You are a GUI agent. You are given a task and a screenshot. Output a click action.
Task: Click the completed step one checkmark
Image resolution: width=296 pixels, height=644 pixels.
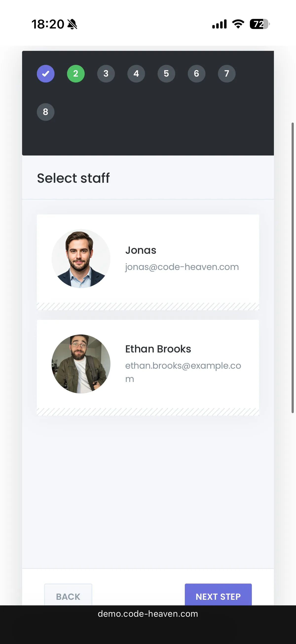point(46,74)
